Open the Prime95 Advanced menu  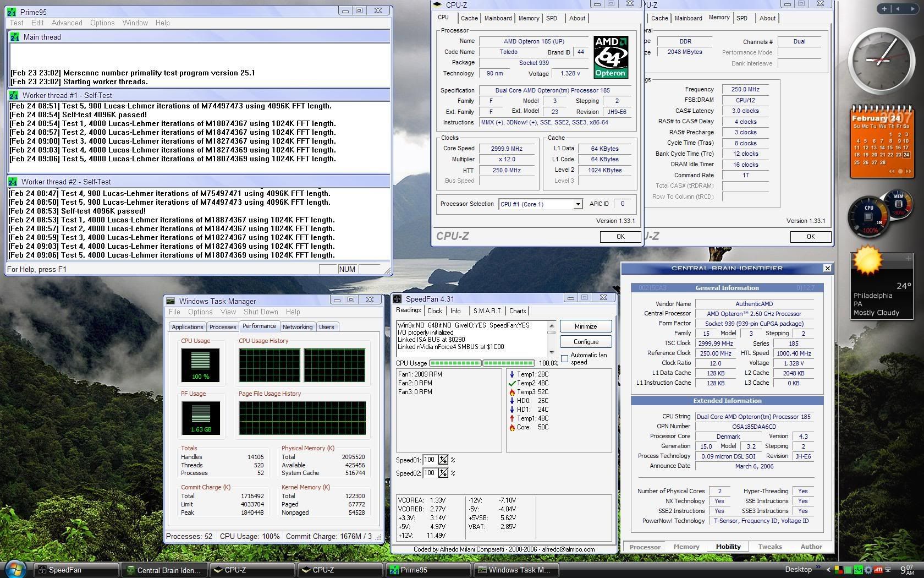[67, 23]
